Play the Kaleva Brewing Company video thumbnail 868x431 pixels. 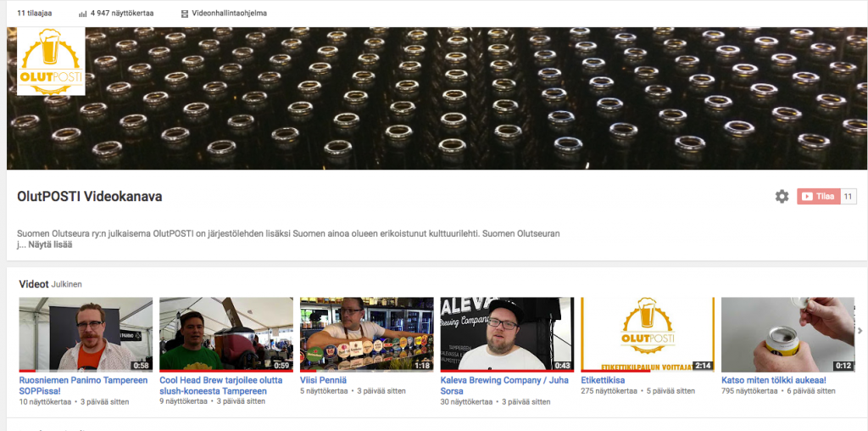click(507, 334)
